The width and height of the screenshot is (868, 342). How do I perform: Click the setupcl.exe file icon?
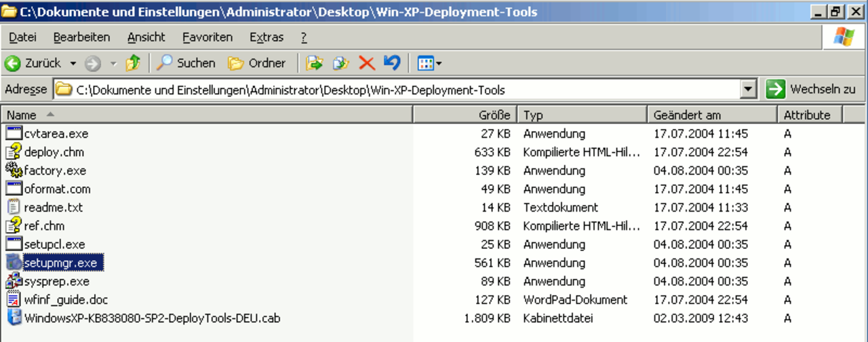point(14,243)
